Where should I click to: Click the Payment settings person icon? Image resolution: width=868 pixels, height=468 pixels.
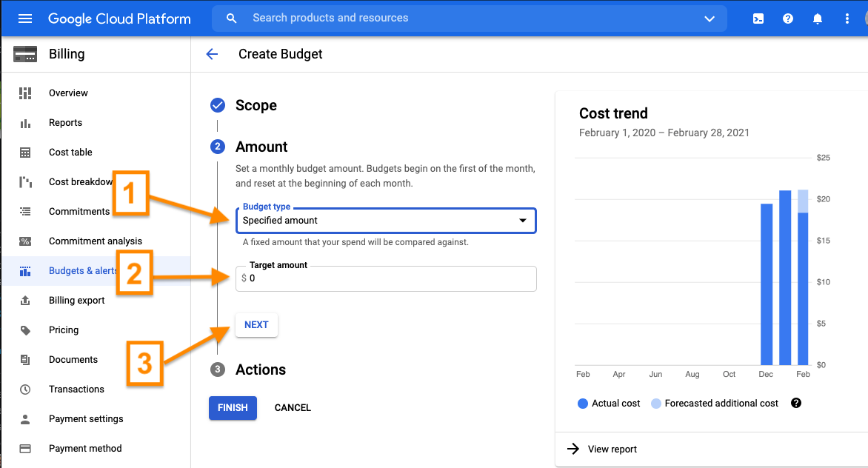click(25, 419)
